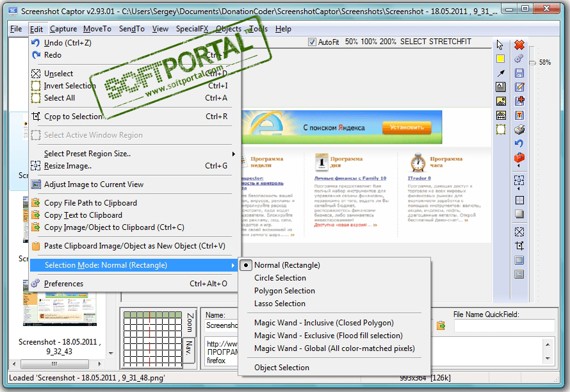Click the bottom gray icon with blue lines

pyautogui.click(x=519, y=274)
